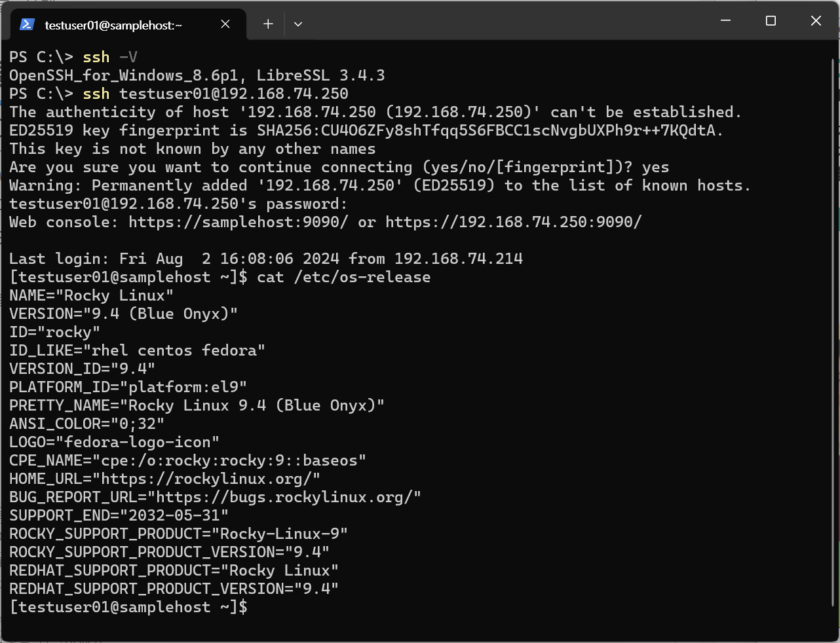The image size is (840, 643).
Task: Click the 'ssh -V' command text
Action: tap(110, 57)
